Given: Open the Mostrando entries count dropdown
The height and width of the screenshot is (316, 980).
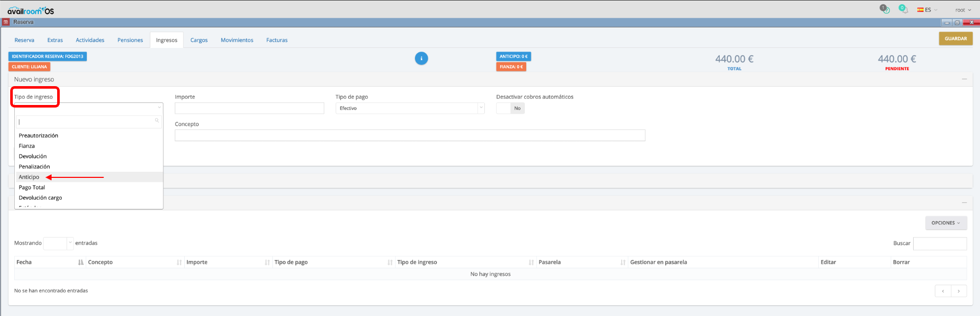Looking at the screenshot, I should [58, 243].
